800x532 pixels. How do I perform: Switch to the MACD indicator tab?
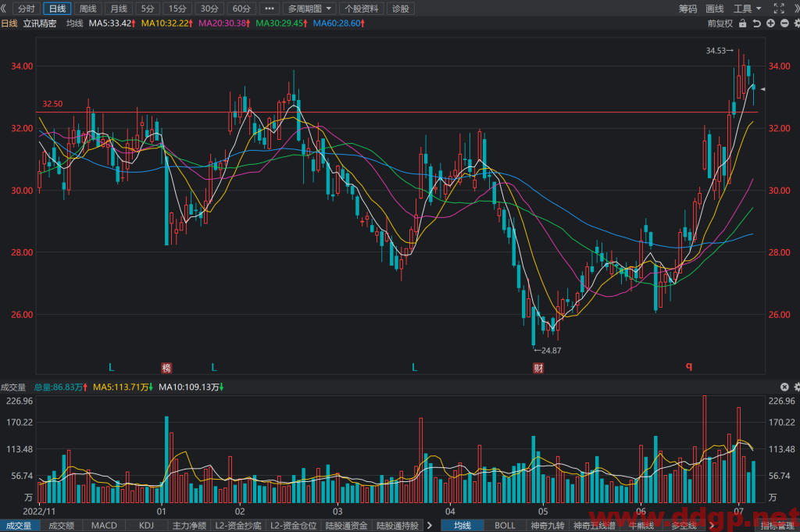[x=104, y=526]
